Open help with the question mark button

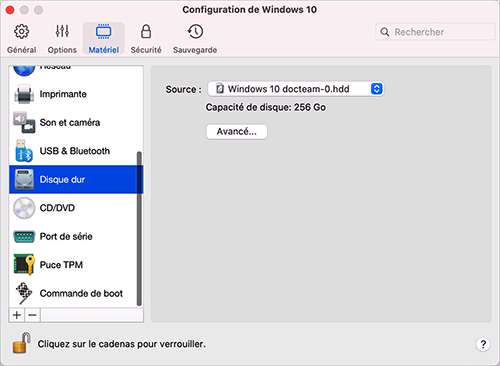tap(483, 344)
